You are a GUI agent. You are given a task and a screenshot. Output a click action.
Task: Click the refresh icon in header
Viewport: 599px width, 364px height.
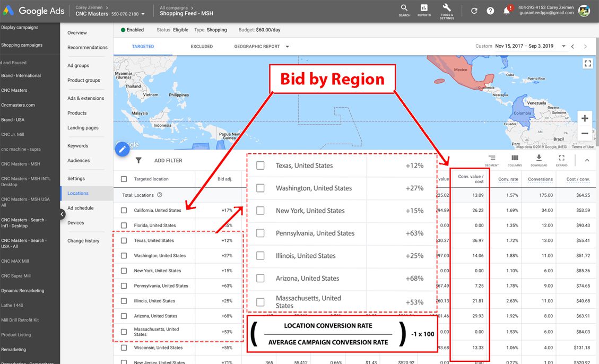[474, 11]
